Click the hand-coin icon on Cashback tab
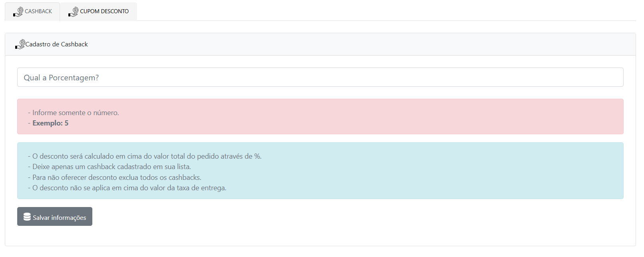This screenshot has height=257, width=644. 18,12
